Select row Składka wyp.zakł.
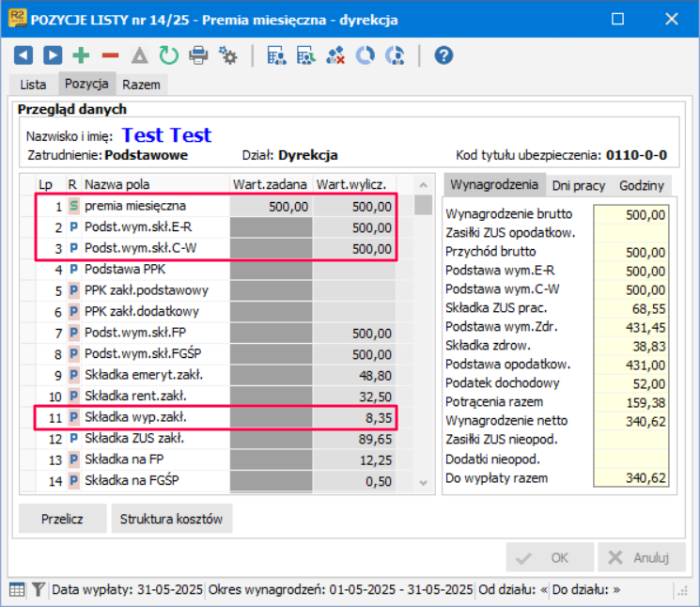This screenshot has height=607, width=700. click(x=216, y=417)
